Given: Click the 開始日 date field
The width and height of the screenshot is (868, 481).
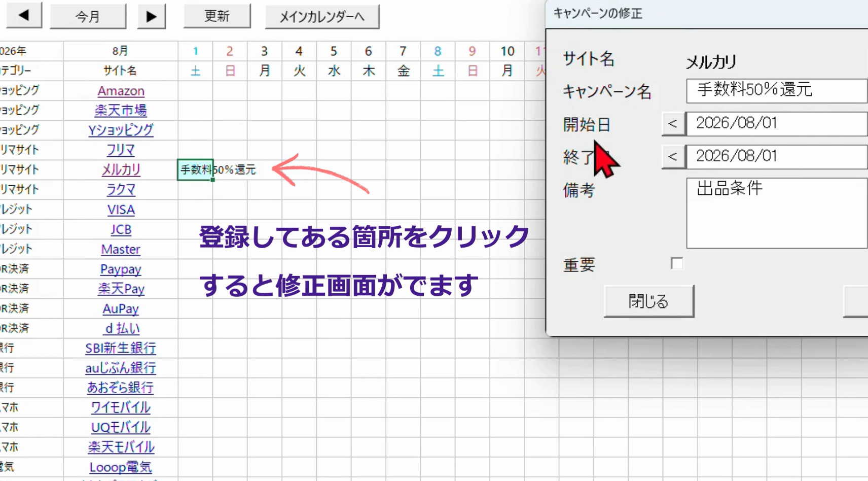Looking at the screenshot, I should click(776, 123).
